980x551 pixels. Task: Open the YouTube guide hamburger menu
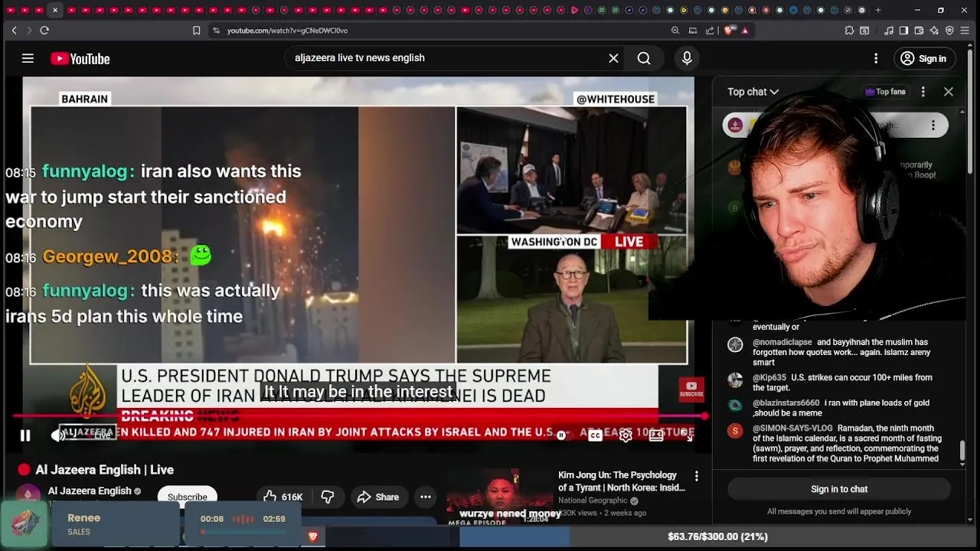28,58
